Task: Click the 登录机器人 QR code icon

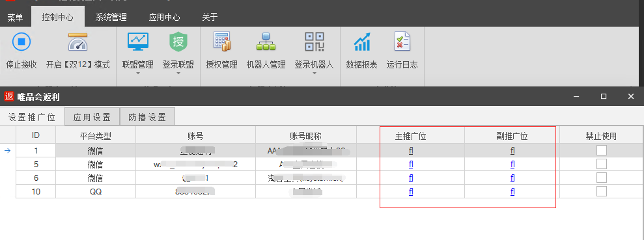Action: (x=315, y=42)
